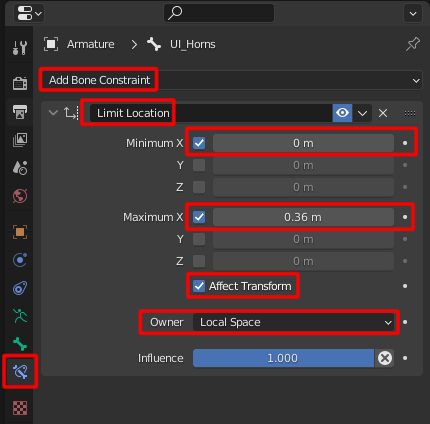Open the Object properties tab

click(20, 232)
